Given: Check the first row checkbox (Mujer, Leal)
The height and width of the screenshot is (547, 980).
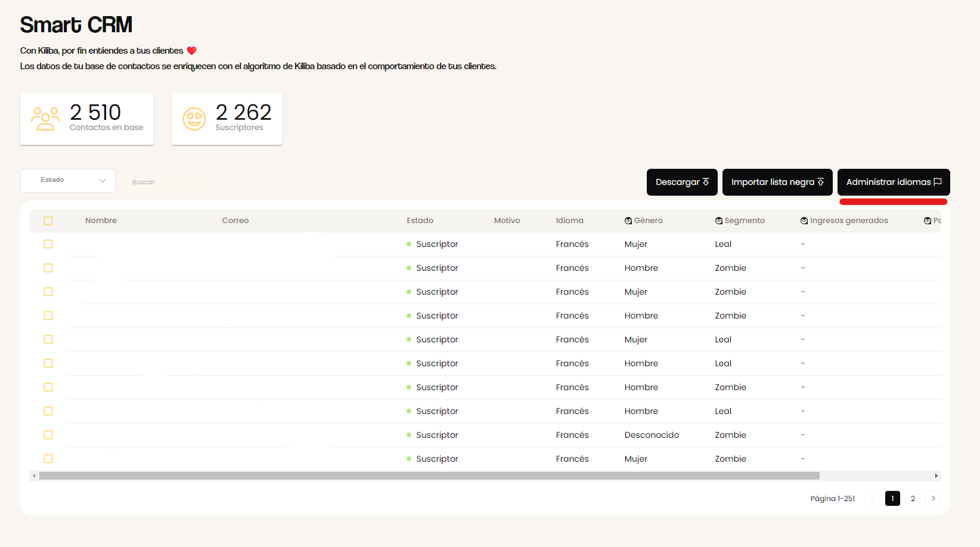Looking at the screenshot, I should pos(48,244).
